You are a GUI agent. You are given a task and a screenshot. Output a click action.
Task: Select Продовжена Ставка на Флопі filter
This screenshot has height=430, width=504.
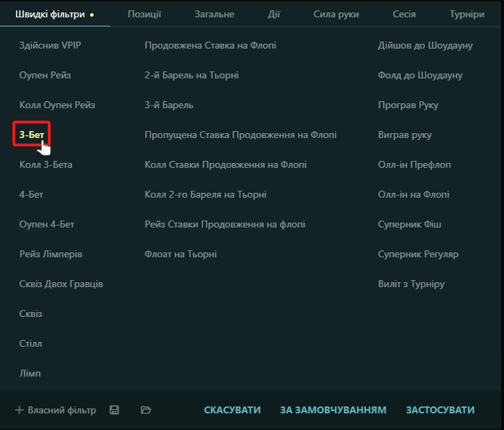(210, 45)
